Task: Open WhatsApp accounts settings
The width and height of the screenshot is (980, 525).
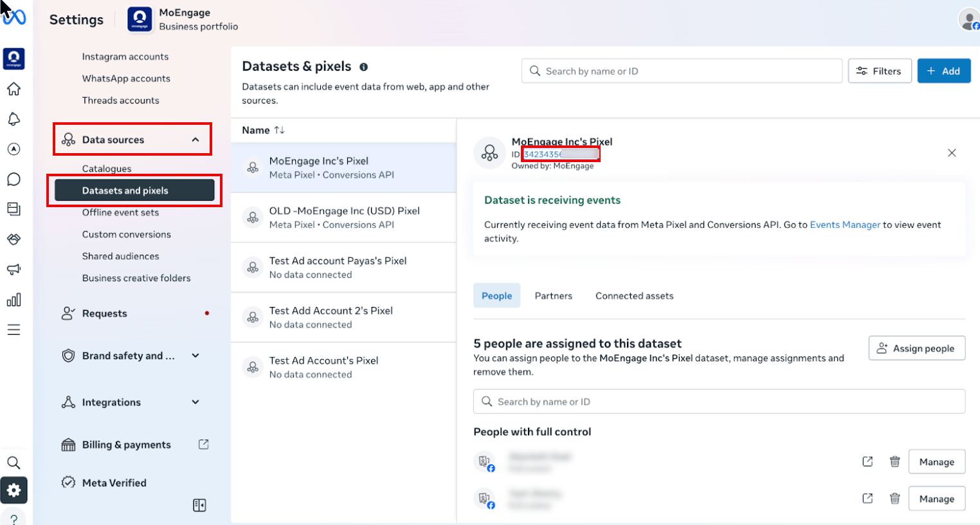Action: (126, 78)
